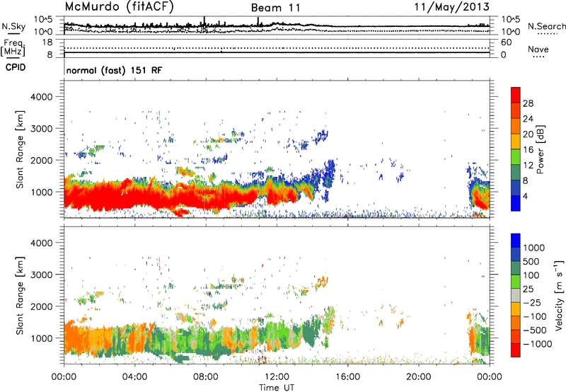The image size is (566, 392).
Task: Click the "Slant Range [km]" label of power panel
Action: click(20, 149)
